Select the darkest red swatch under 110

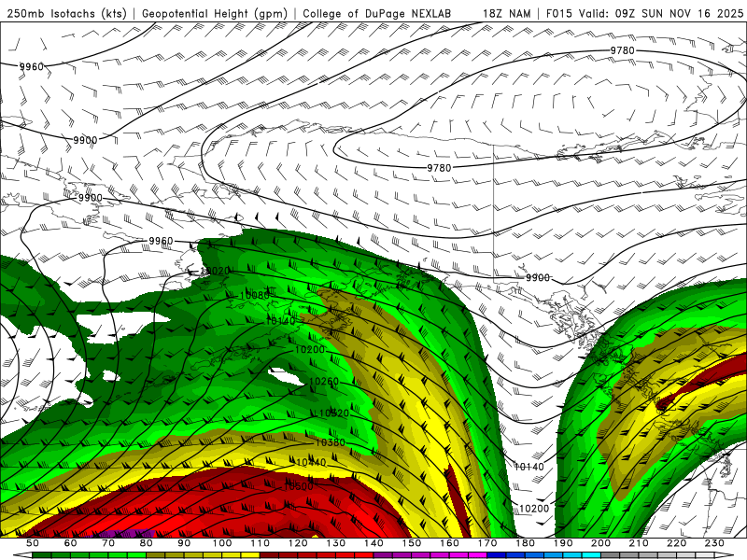coord(269,555)
